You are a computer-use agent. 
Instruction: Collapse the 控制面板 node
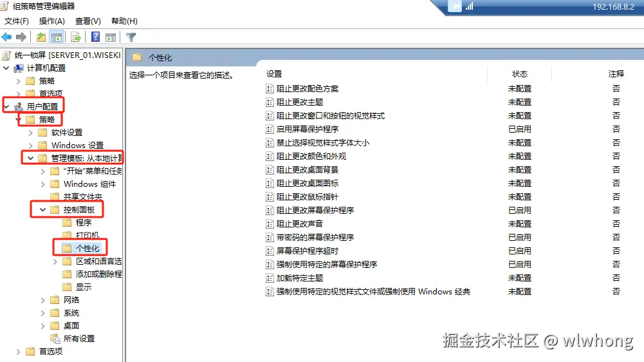(x=42, y=210)
